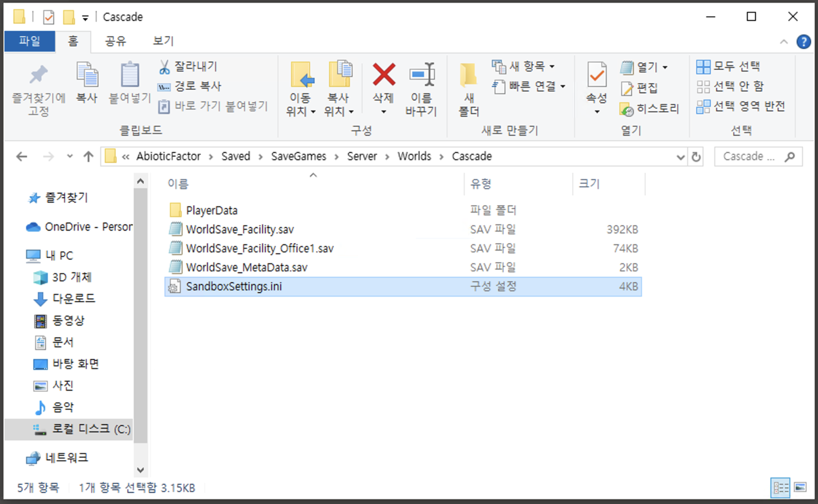Open the address bar history dropdown
The image size is (818, 504).
(x=681, y=157)
